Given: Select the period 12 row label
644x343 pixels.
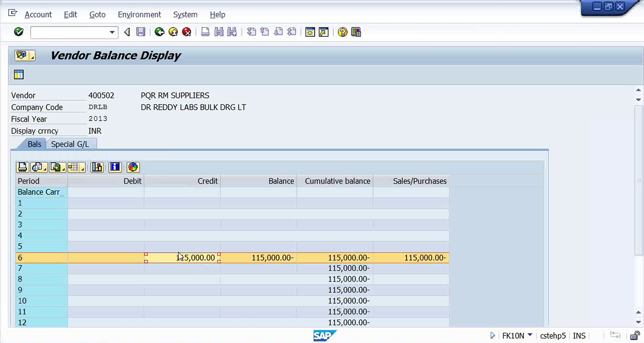Looking at the screenshot, I should (41, 323).
